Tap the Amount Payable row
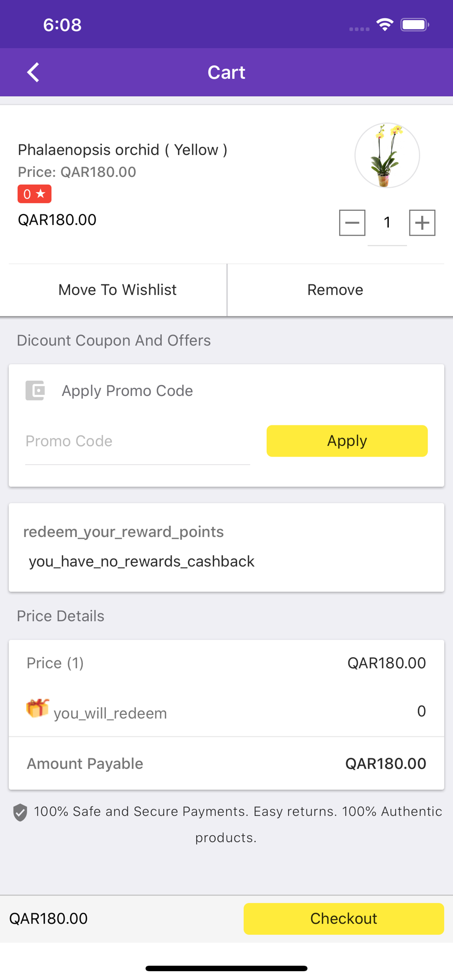This screenshot has width=453, height=980. 226,763
